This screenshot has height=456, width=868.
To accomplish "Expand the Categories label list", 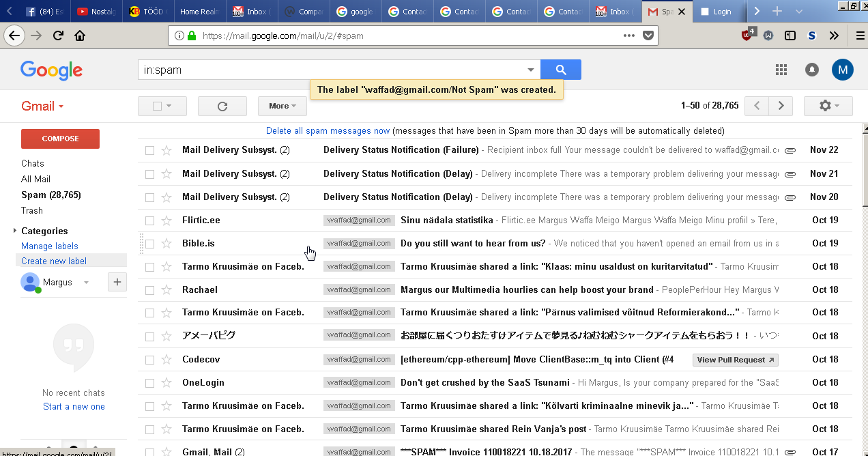I will point(15,231).
